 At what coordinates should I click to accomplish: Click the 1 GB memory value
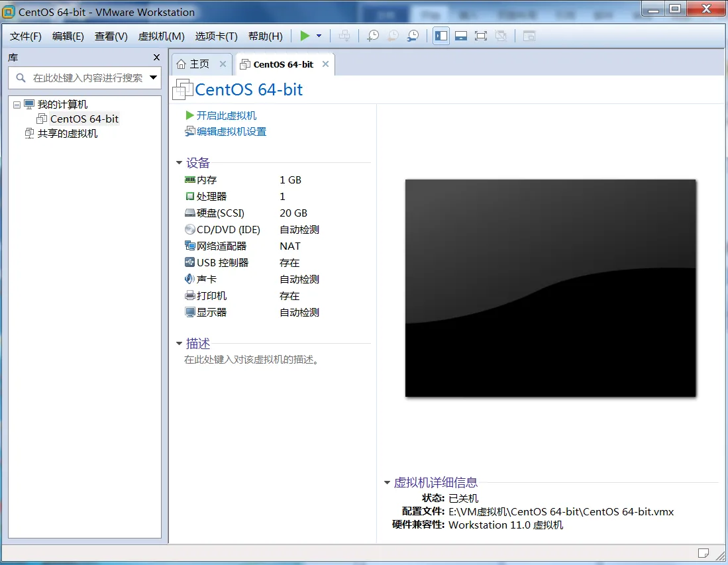coord(291,180)
